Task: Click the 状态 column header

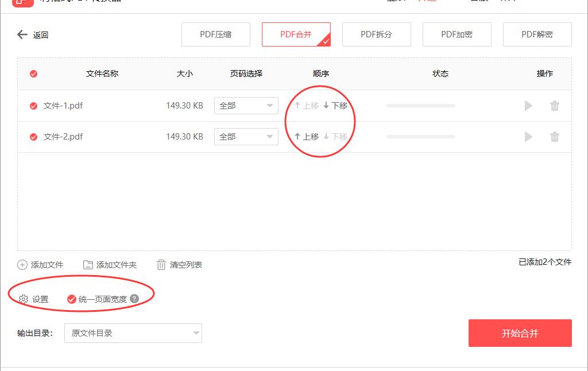Action: pyautogui.click(x=440, y=74)
